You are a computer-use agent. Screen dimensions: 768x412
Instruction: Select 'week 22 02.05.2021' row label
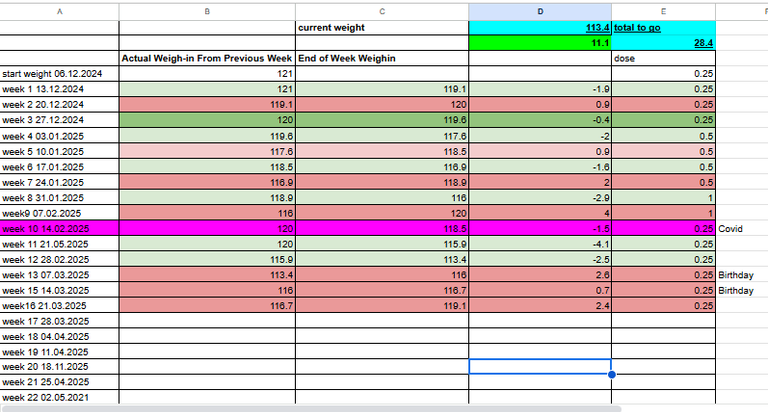click(59, 397)
